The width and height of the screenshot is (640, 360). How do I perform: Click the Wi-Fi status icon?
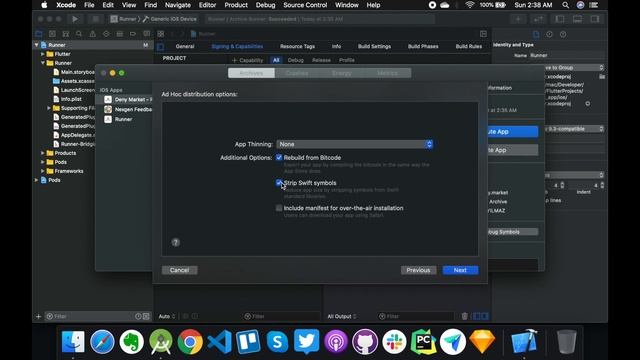coord(470,5)
